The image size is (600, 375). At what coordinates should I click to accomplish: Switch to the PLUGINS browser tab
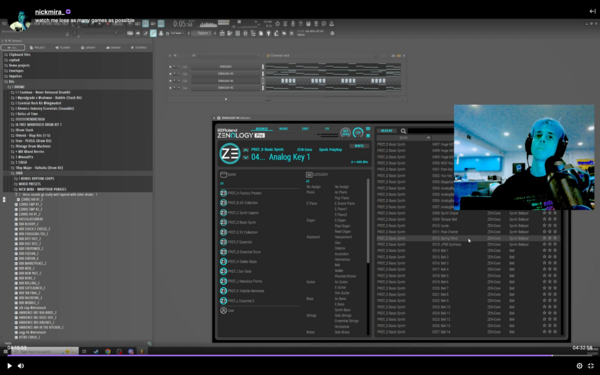[x=64, y=47]
